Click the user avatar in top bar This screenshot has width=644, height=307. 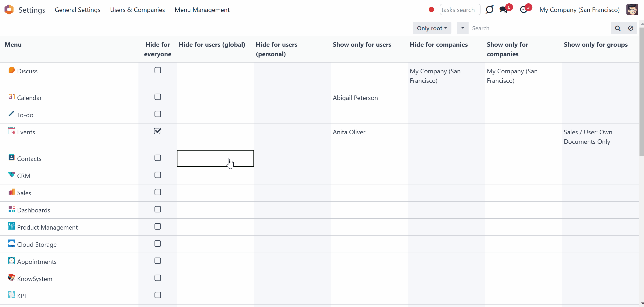pos(632,9)
